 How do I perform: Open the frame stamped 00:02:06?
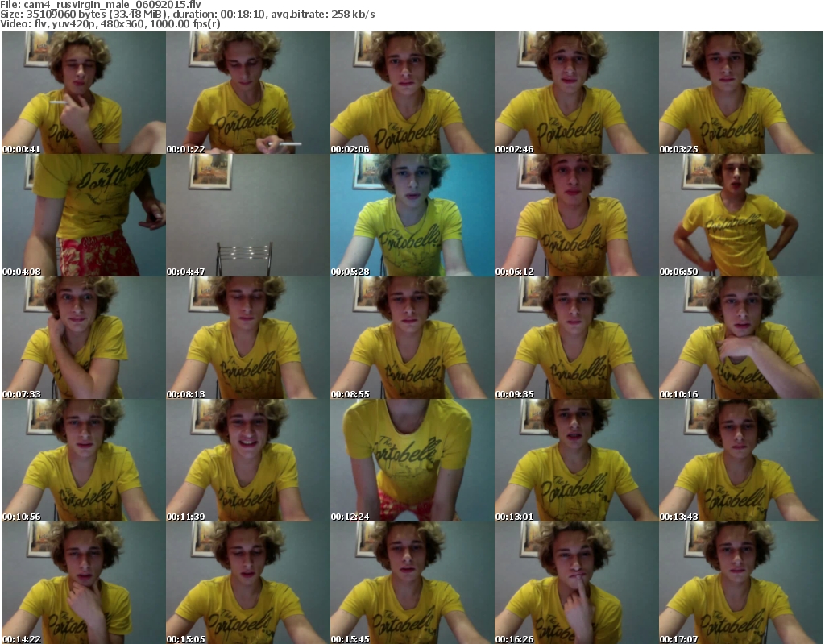coord(412,93)
